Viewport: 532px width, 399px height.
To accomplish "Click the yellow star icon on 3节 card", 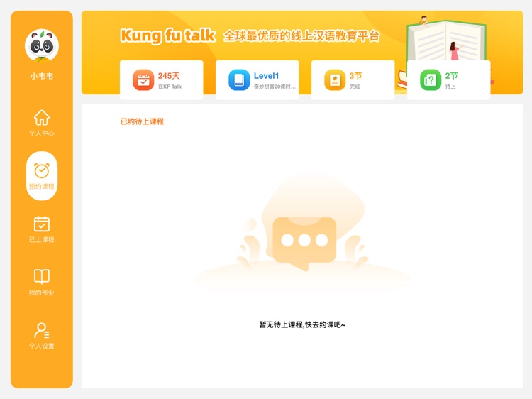I will tap(335, 80).
